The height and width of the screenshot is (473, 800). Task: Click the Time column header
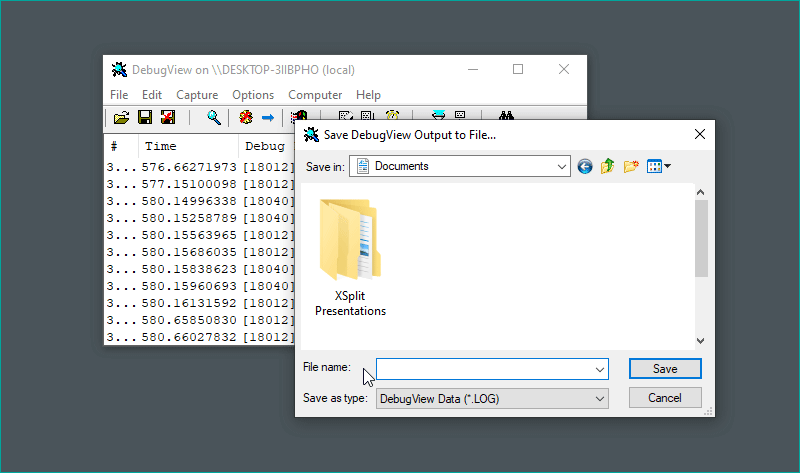coord(188,146)
